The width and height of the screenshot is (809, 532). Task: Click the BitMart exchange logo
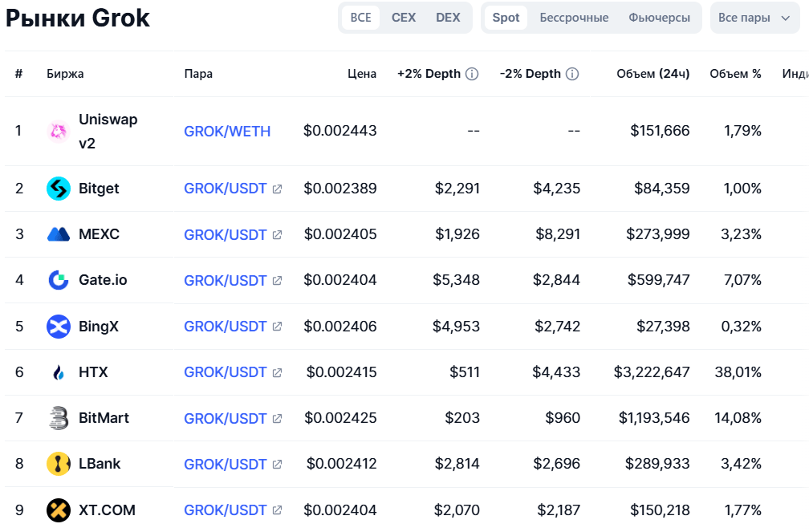[x=59, y=418]
